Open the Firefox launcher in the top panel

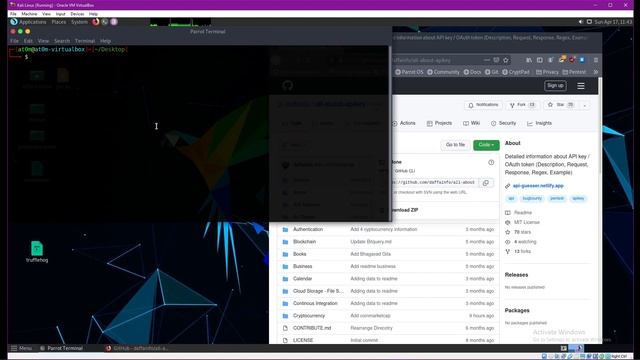point(96,22)
